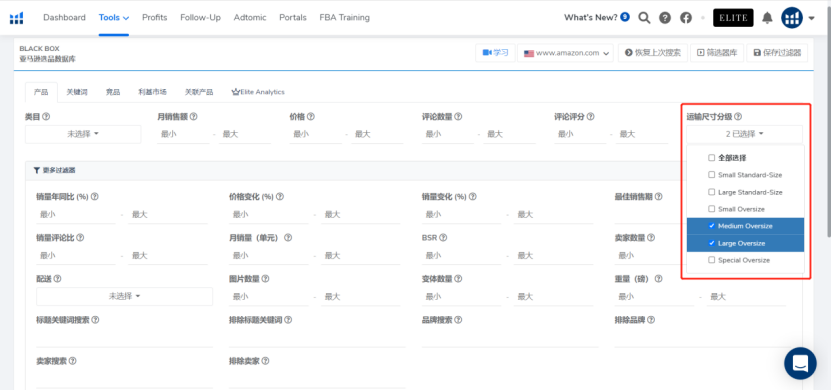Switch to the 利基市场 tab
Screen dimensions: 831x391
tap(153, 92)
